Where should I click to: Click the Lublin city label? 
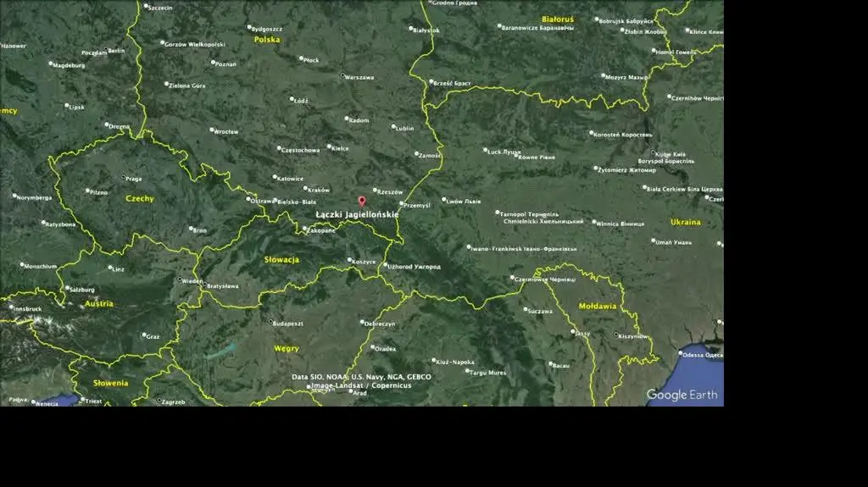404,129
